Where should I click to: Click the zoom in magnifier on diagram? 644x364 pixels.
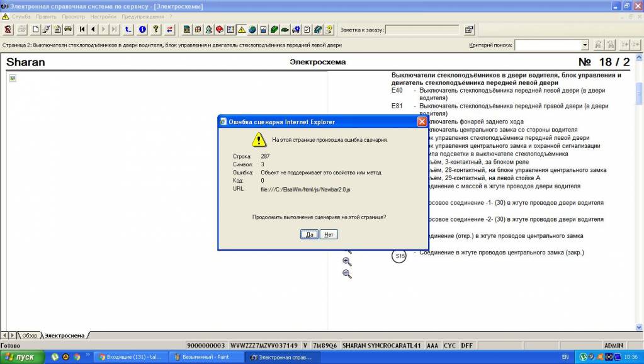pyautogui.click(x=347, y=261)
